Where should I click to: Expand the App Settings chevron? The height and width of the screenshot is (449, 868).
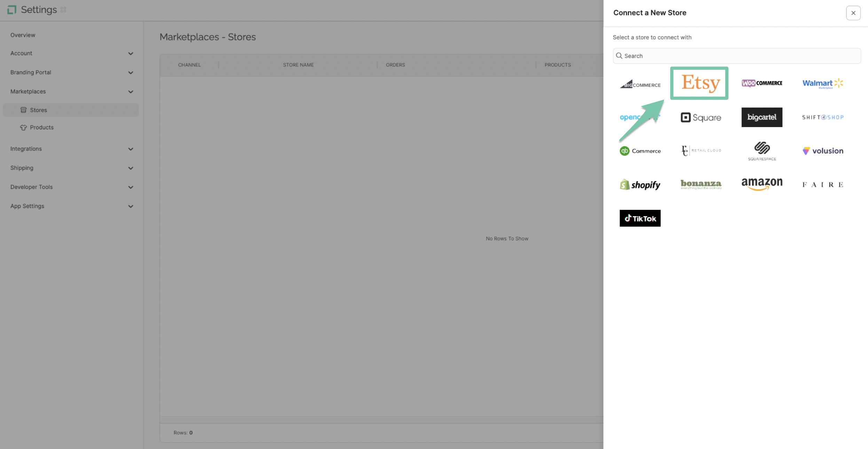coord(131,206)
